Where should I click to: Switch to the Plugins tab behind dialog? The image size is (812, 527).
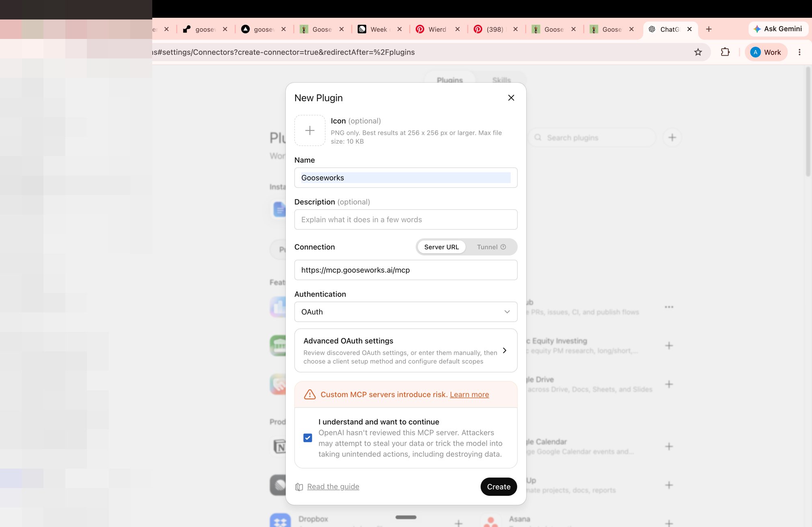pyautogui.click(x=449, y=80)
